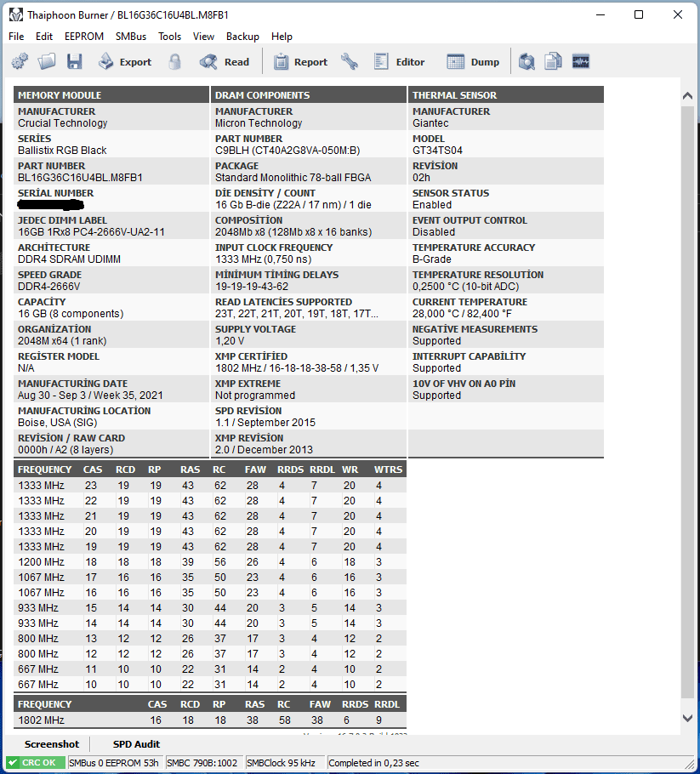Open the File menu
The width and height of the screenshot is (700, 774).
coord(16,37)
